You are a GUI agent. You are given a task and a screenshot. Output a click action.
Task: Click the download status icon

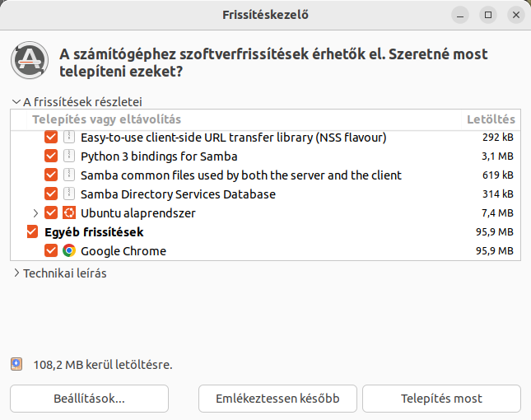[x=16, y=363]
